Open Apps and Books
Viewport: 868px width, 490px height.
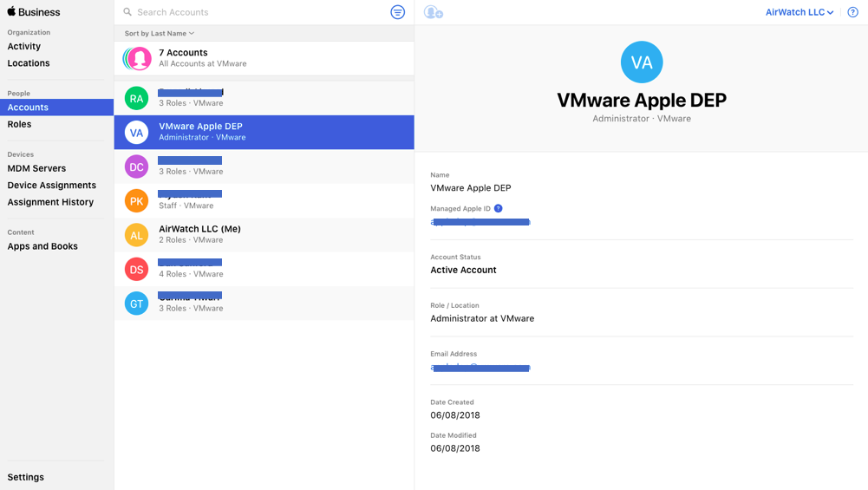(42, 246)
